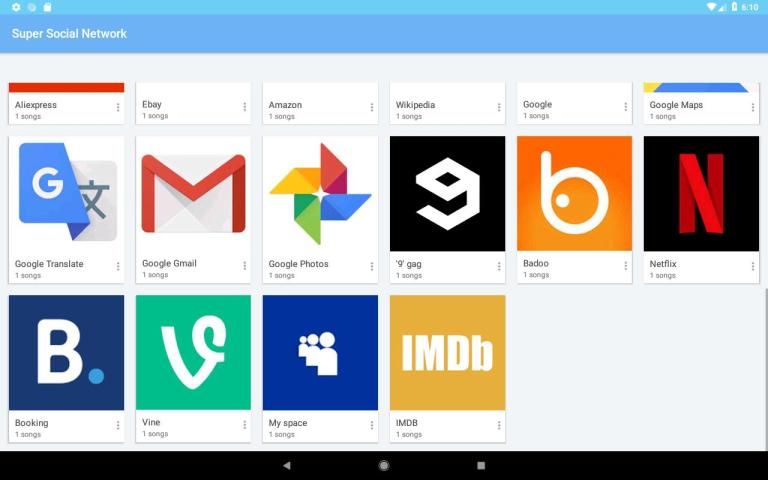Expand the three-dot menu for Netflix
The height and width of the screenshot is (480, 768).
pos(753,267)
